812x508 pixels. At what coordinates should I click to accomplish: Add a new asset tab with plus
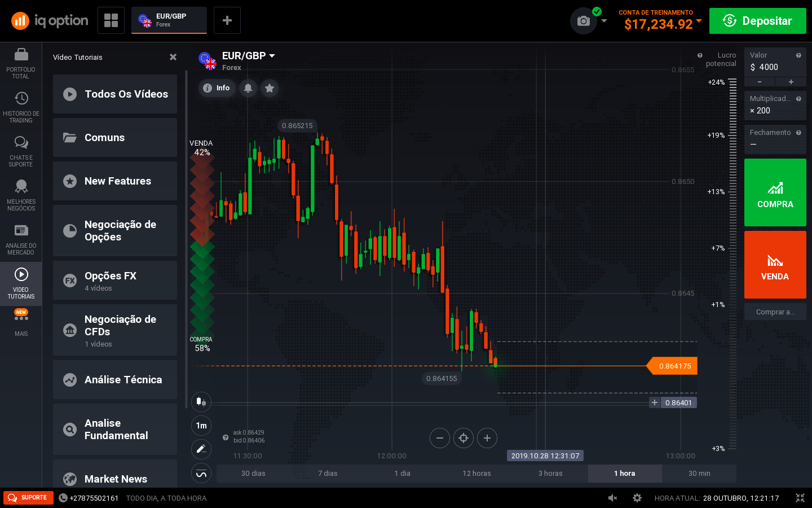click(x=227, y=20)
